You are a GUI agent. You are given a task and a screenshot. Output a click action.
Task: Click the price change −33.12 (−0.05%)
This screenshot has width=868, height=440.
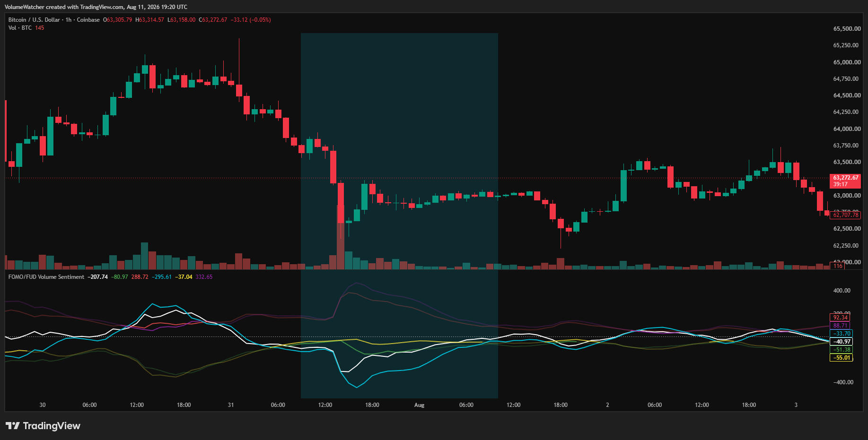pyautogui.click(x=251, y=20)
